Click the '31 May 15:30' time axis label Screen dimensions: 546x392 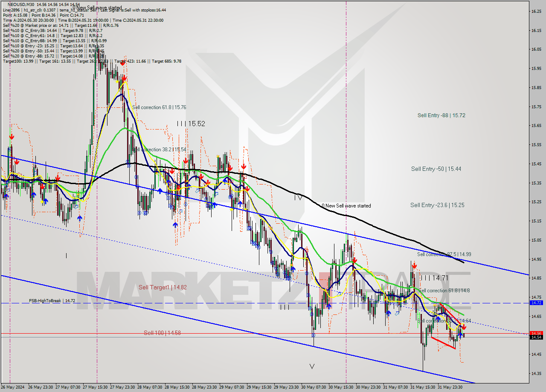(423, 387)
